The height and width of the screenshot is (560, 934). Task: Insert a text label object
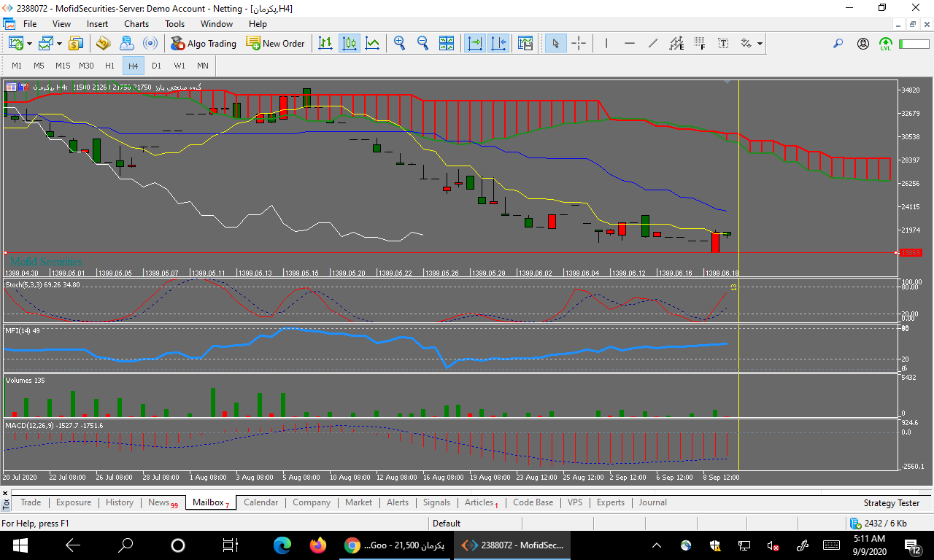point(723,44)
